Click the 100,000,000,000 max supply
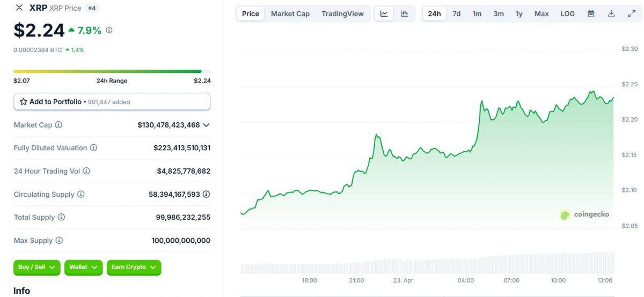Viewport: 644px width, 297px height. [181, 241]
